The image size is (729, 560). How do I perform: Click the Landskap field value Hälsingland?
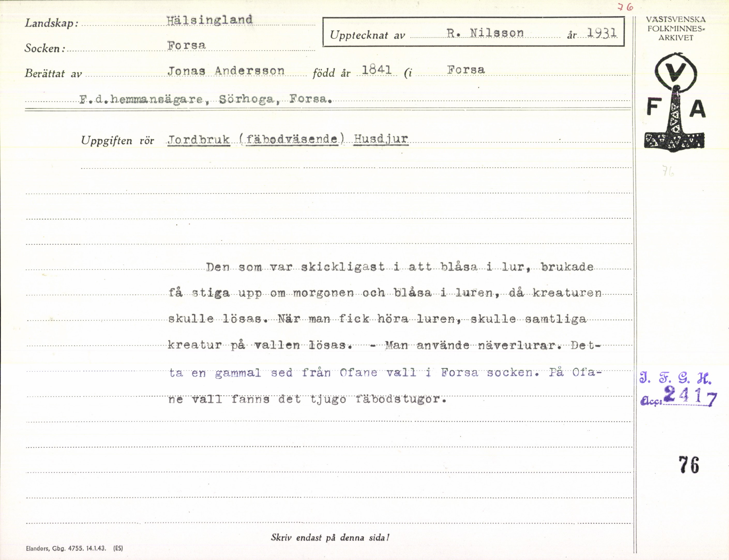[209, 20]
